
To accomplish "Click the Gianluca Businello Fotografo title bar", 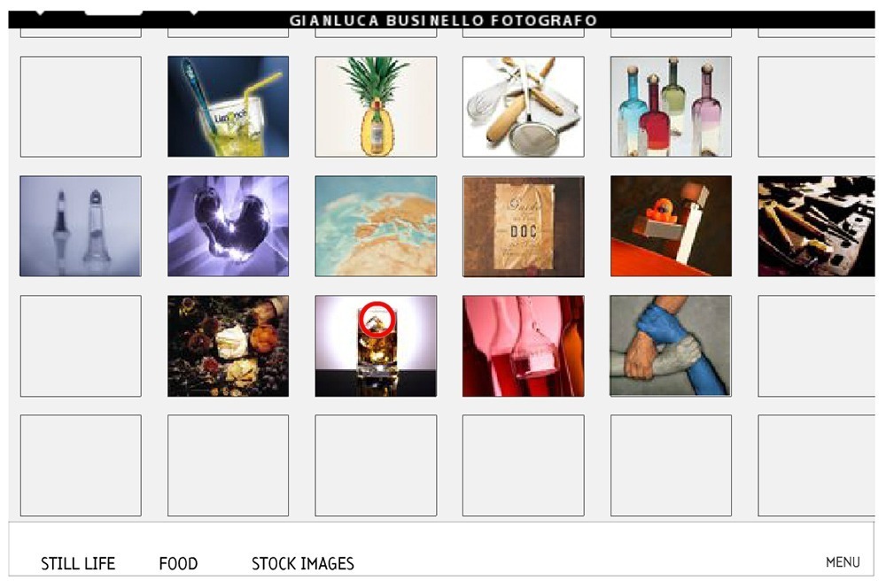I will coord(442,20).
